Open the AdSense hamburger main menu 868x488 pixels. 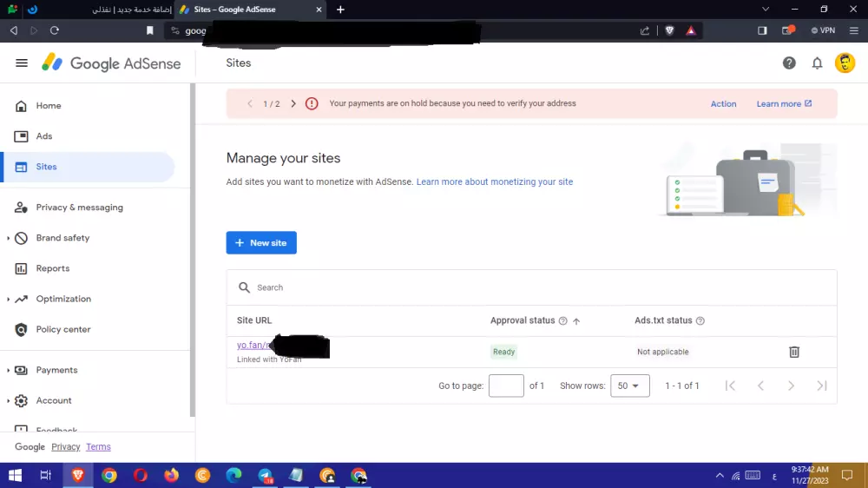coord(22,63)
